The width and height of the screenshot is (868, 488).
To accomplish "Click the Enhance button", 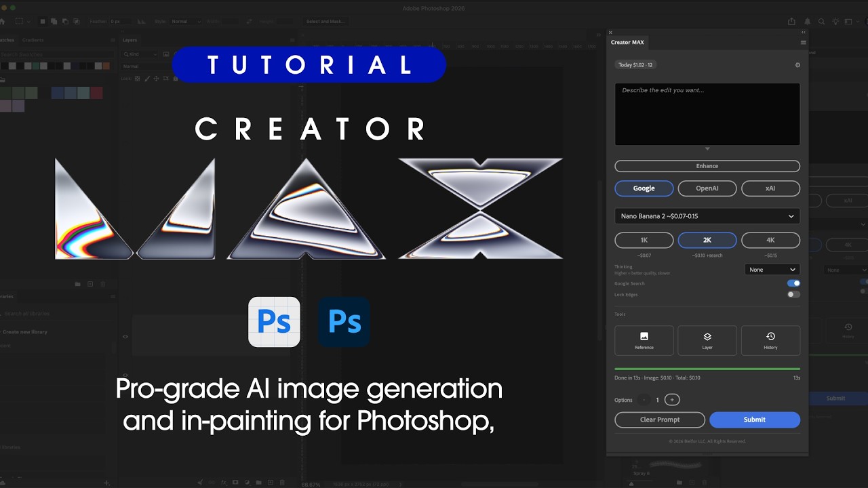I will tap(707, 166).
